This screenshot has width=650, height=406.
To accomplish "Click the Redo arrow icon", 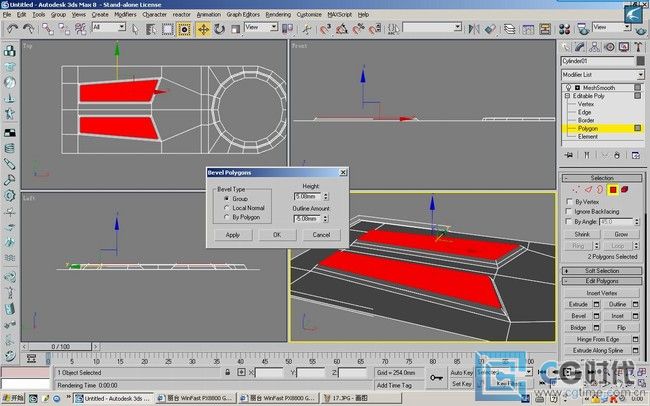I will point(29,29).
